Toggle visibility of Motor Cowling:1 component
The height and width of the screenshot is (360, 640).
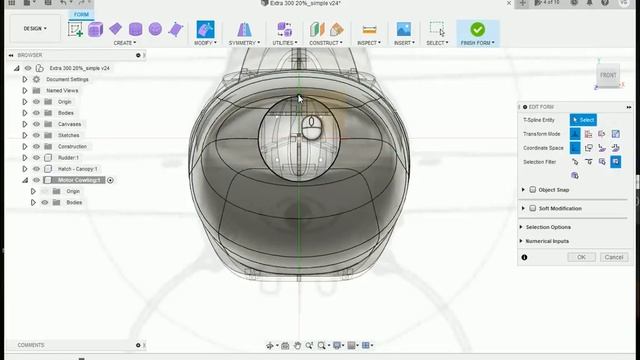[36, 180]
